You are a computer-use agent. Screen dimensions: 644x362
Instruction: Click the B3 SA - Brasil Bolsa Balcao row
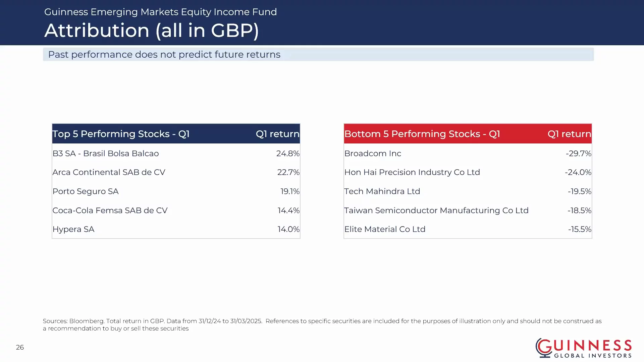click(x=176, y=154)
